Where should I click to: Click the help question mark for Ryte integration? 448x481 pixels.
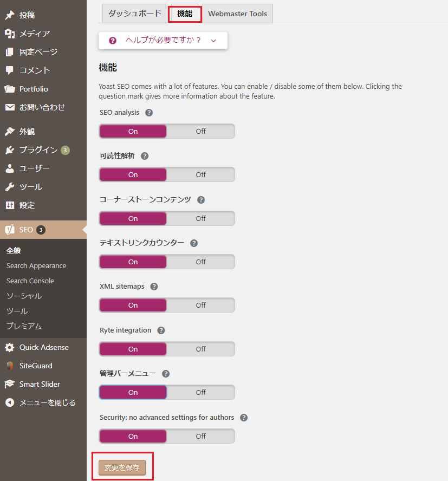click(161, 330)
